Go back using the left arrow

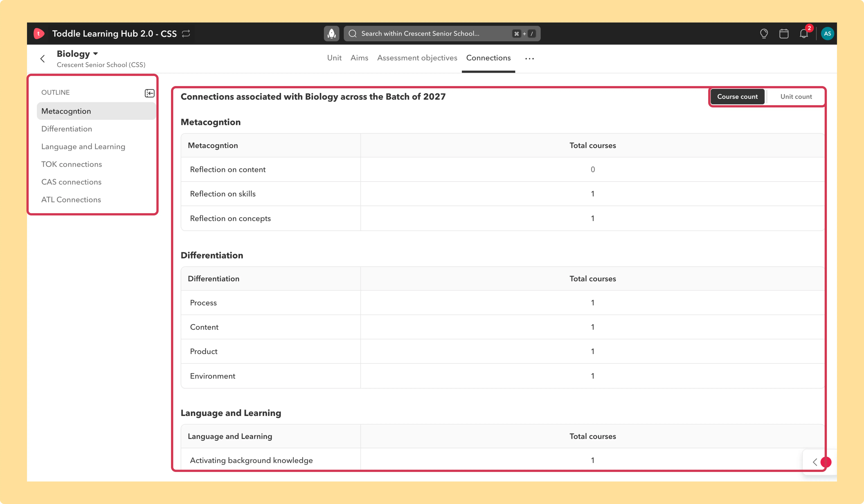pos(42,59)
